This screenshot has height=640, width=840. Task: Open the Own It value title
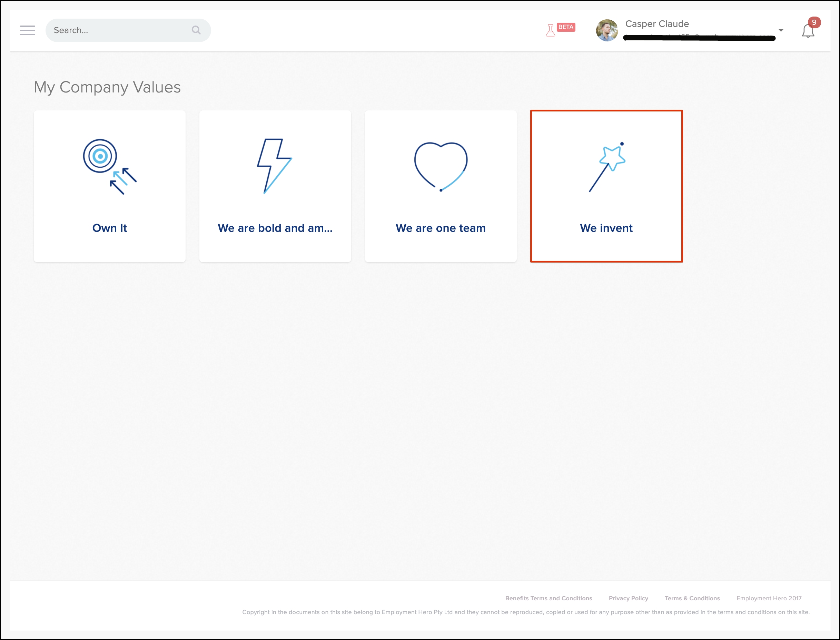[x=110, y=228]
